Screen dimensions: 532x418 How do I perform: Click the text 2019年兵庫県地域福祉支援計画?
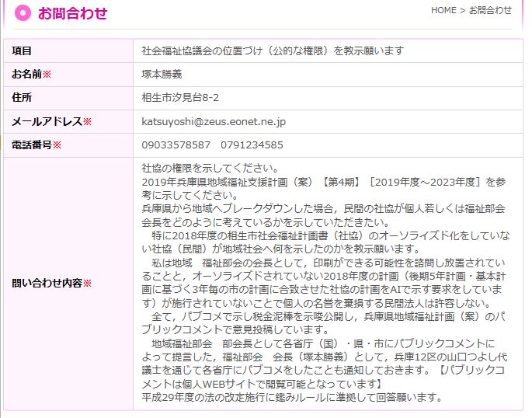point(214,183)
